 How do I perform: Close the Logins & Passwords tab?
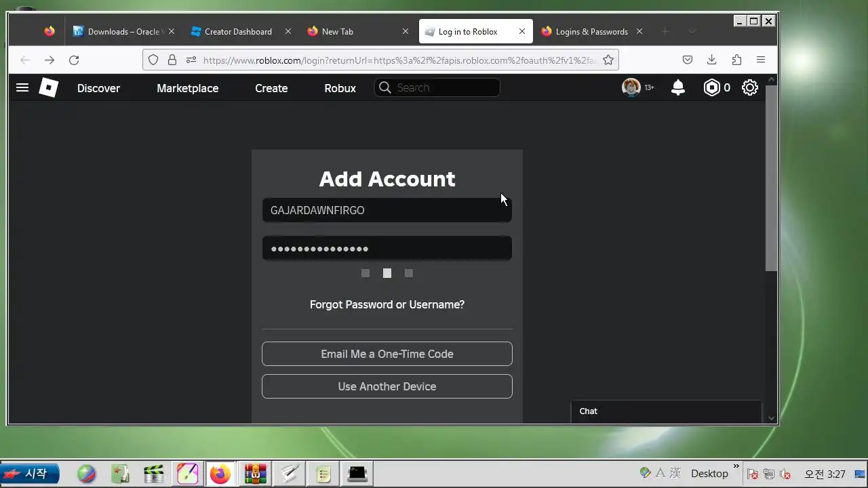[639, 31]
